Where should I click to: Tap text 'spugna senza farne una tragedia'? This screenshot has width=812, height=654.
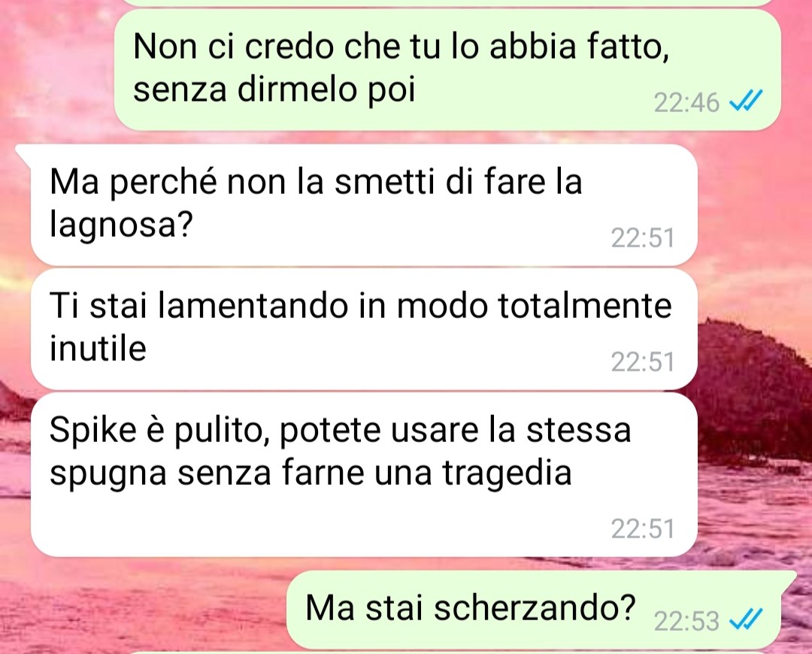pyautogui.click(x=311, y=474)
